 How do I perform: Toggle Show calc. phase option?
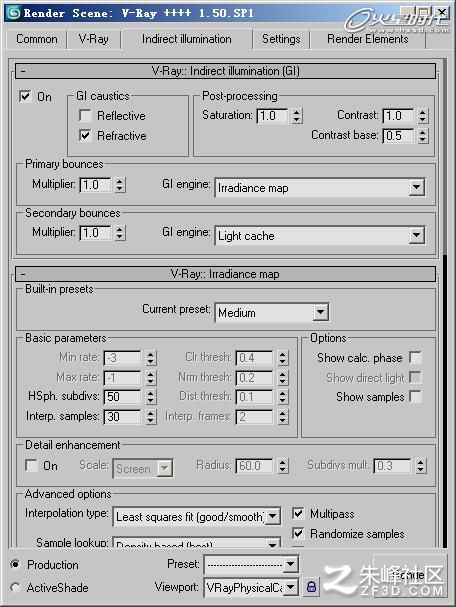[x=415, y=357]
